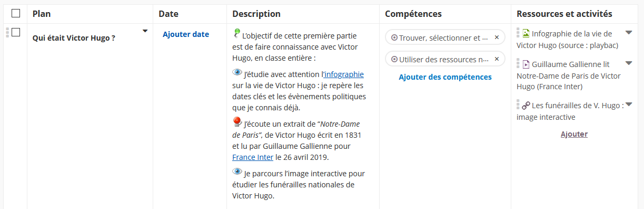Viewport: 644px width, 209px height.
Task: Click the image icon of the Infographie resource
Action: pos(526,34)
